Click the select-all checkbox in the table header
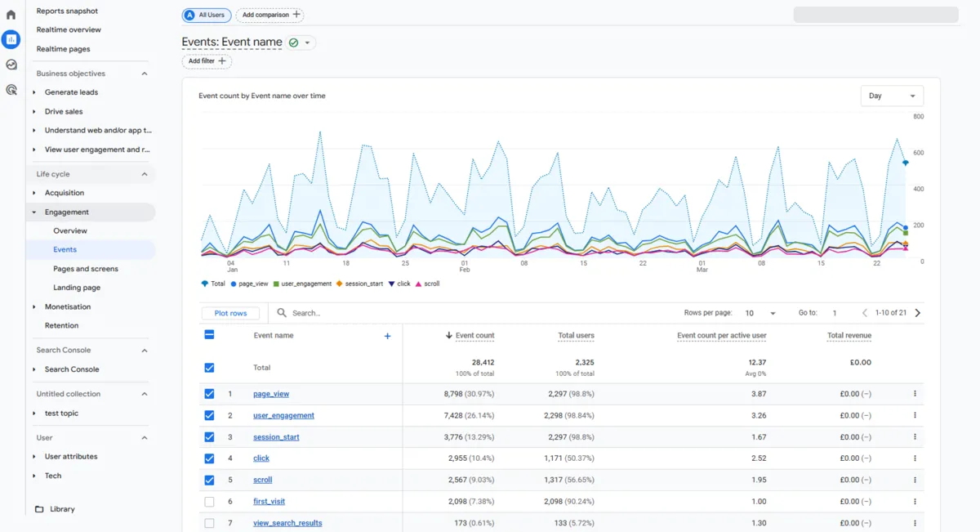 click(209, 335)
